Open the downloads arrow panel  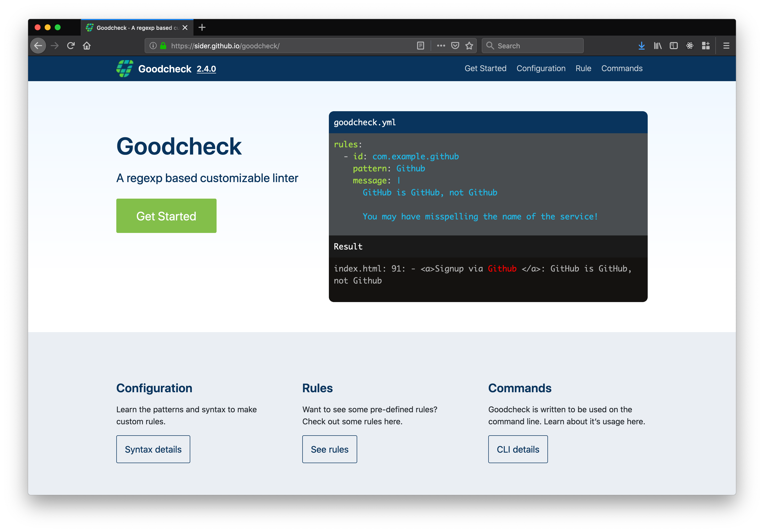coord(641,46)
